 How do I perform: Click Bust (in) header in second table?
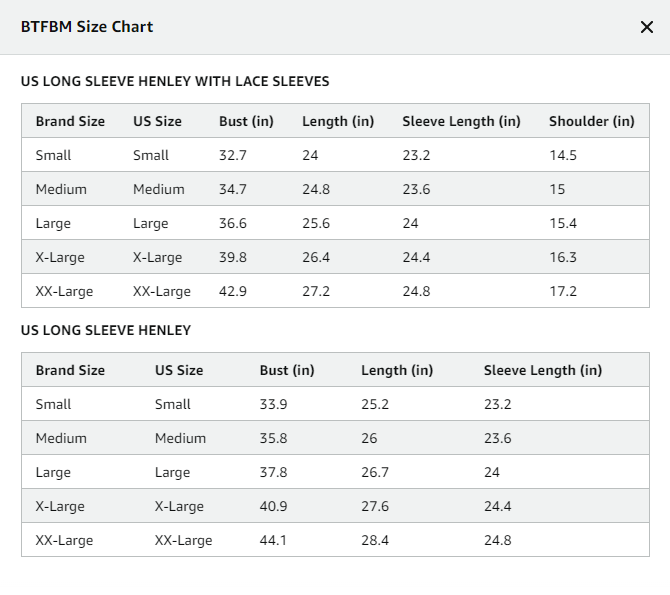click(287, 370)
